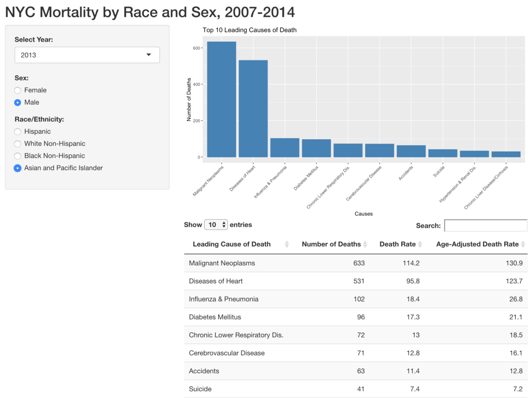Image resolution: width=532 pixels, height=398 pixels.
Task: Click 'Cerebrovascular Disease' table row name
Action: coord(226,353)
